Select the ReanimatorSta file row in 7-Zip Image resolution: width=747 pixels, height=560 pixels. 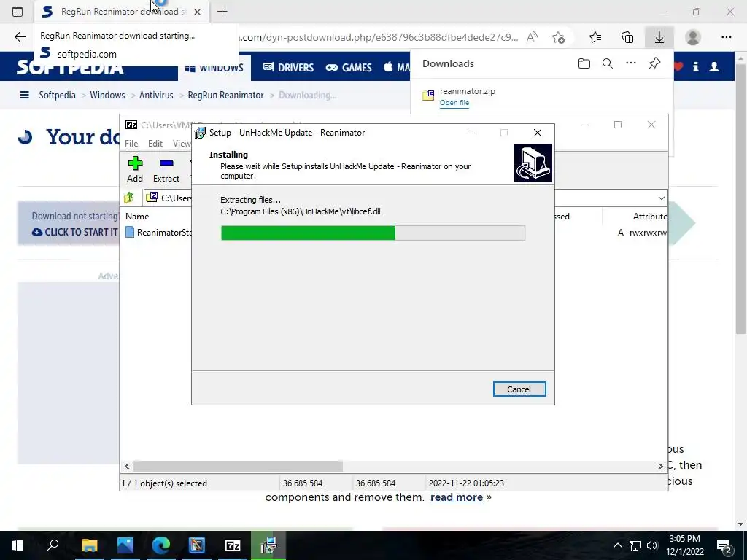(158, 233)
